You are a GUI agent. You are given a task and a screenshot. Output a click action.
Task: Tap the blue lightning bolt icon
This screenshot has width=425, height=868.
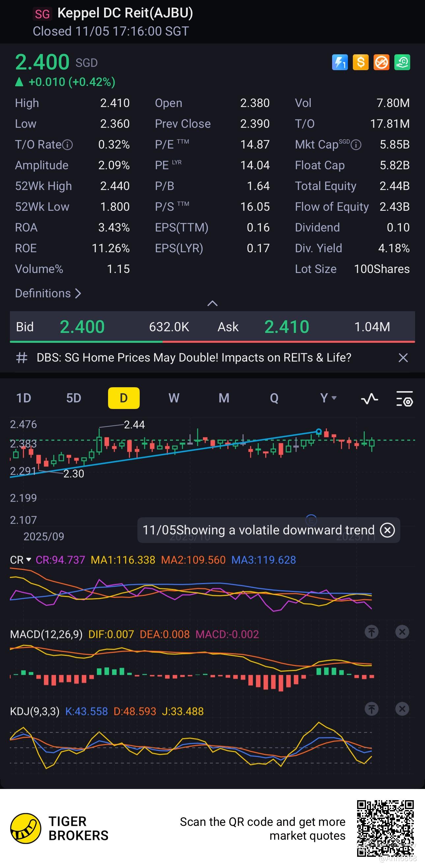point(339,62)
